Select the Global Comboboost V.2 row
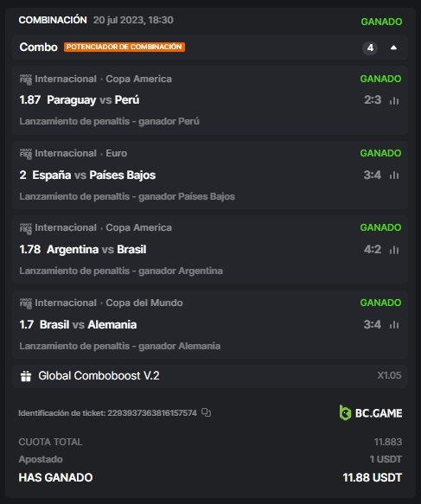 pyautogui.click(x=210, y=376)
